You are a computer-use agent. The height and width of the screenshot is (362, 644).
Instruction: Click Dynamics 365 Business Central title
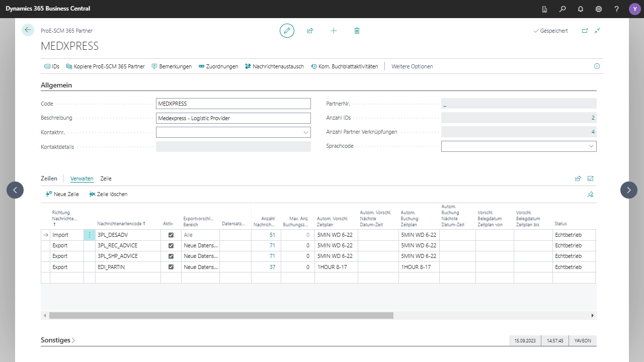click(48, 9)
